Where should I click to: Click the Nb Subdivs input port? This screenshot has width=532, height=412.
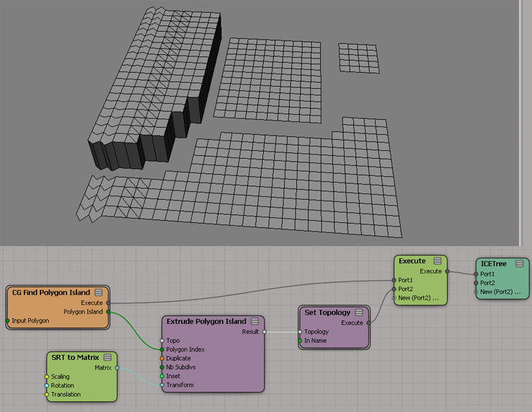point(162,367)
